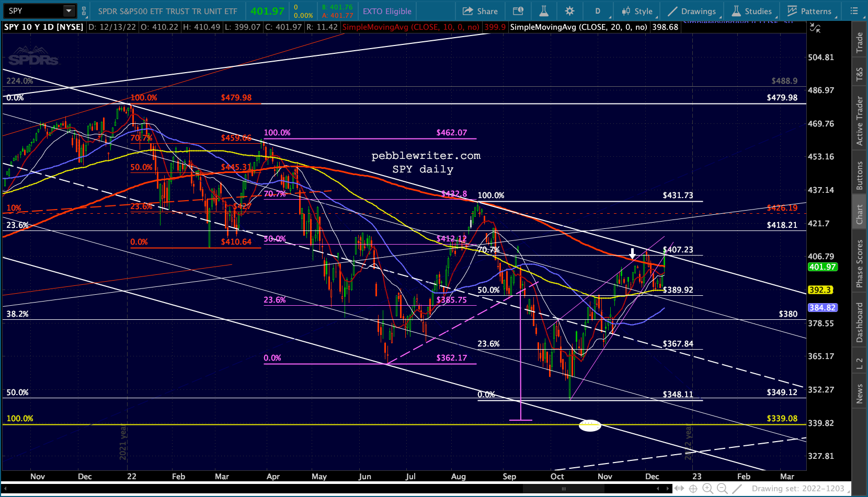
Task: Click scroll right arrow on time scrollbar
Action: [668, 489]
